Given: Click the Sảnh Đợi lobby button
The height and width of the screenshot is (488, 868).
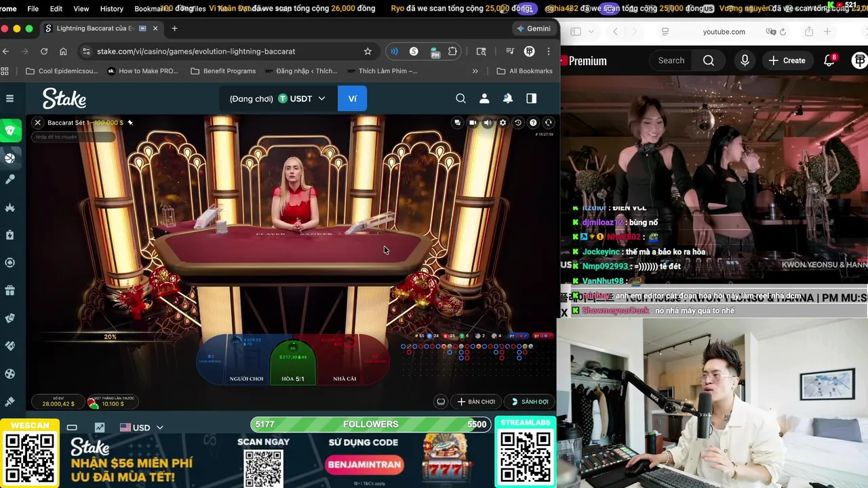Looking at the screenshot, I should pos(530,401).
